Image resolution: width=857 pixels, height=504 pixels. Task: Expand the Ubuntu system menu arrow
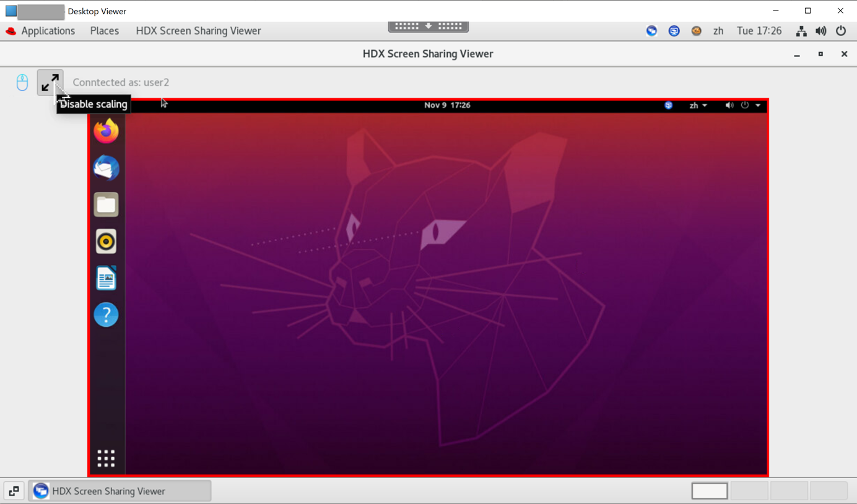click(758, 105)
